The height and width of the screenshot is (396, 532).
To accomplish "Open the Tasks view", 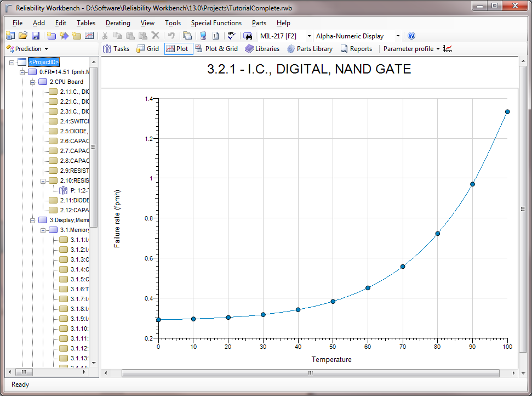I will [116, 48].
